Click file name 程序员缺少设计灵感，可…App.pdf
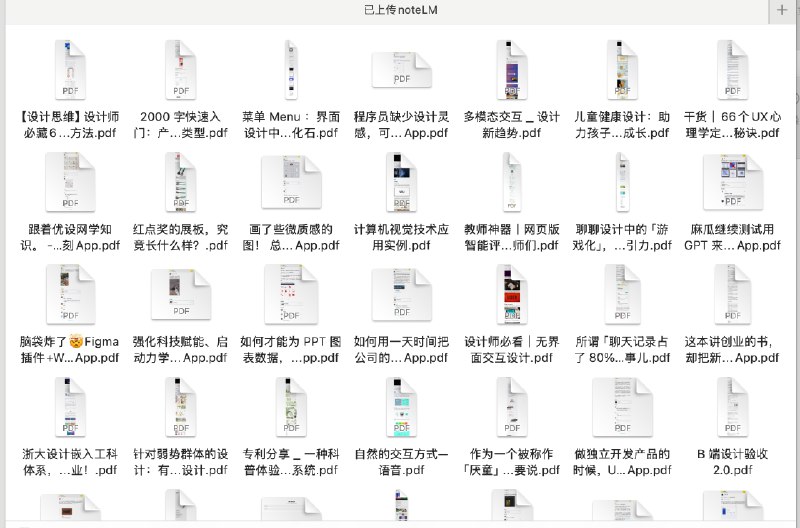The image size is (800, 528). [402, 124]
